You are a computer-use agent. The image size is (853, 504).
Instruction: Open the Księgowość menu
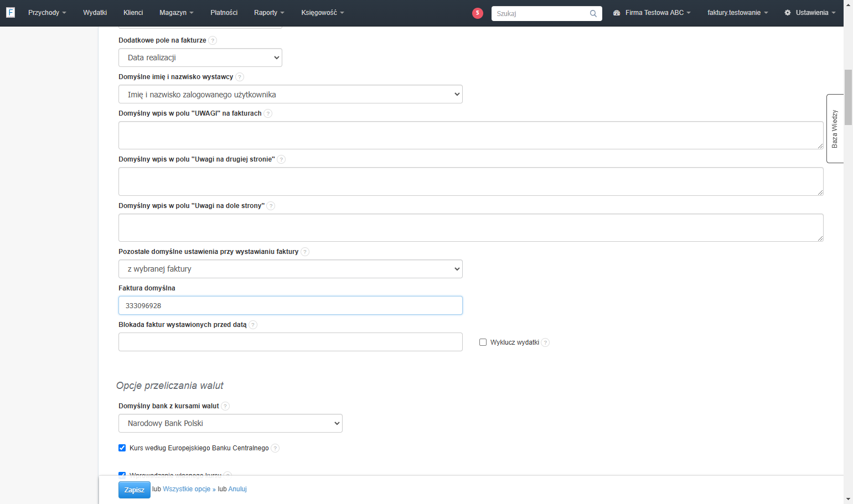pos(323,13)
